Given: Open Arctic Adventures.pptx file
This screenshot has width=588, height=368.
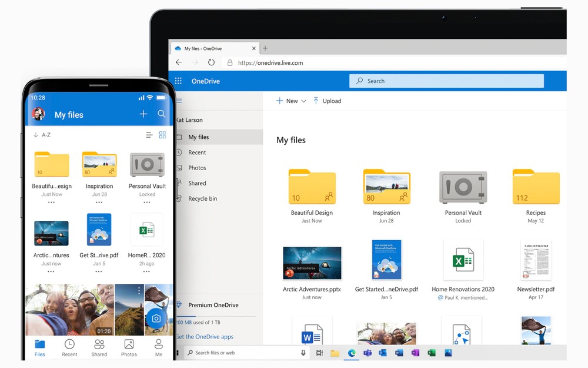Looking at the screenshot, I should (312, 263).
